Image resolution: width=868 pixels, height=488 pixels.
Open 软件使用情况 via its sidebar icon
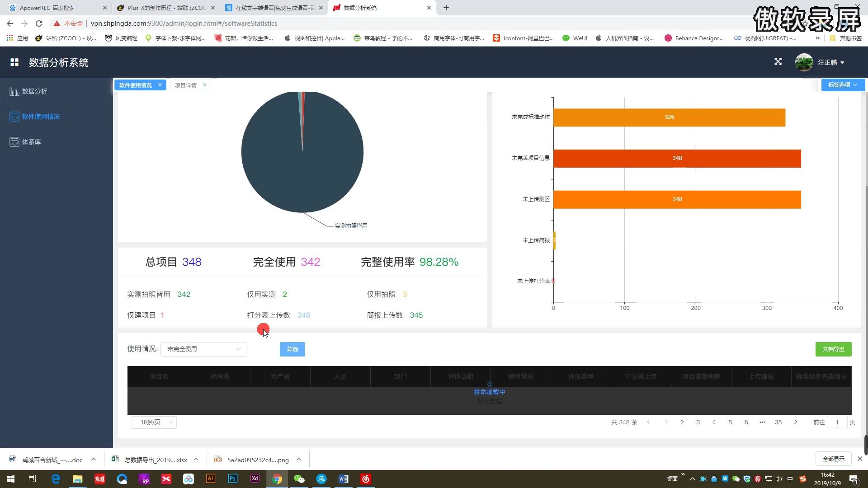14,117
